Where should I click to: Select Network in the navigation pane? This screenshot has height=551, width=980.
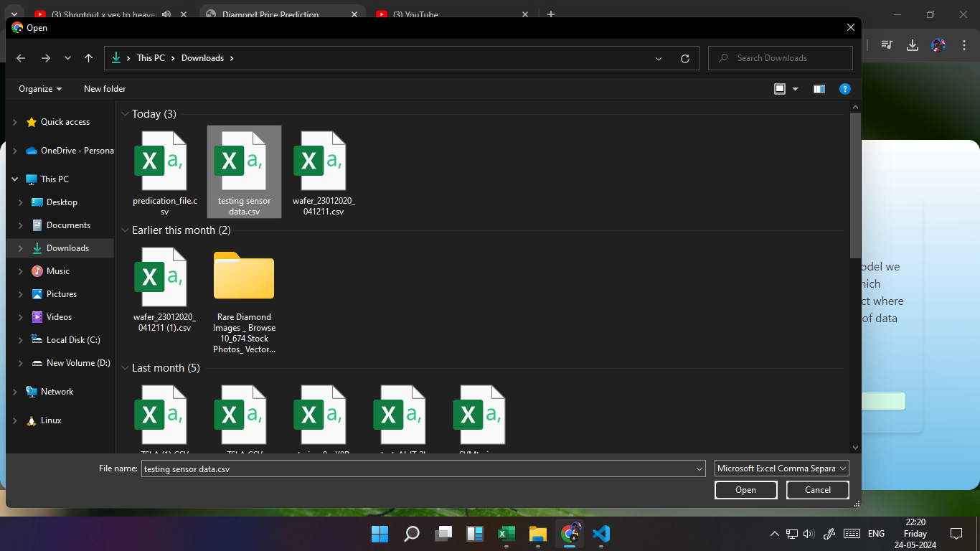tap(57, 392)
